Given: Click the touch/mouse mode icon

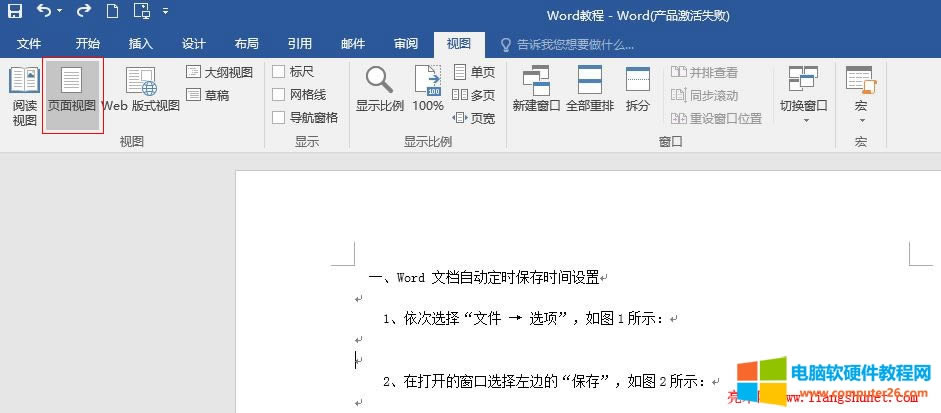Looking at the screenshot, I should (141, 11).
